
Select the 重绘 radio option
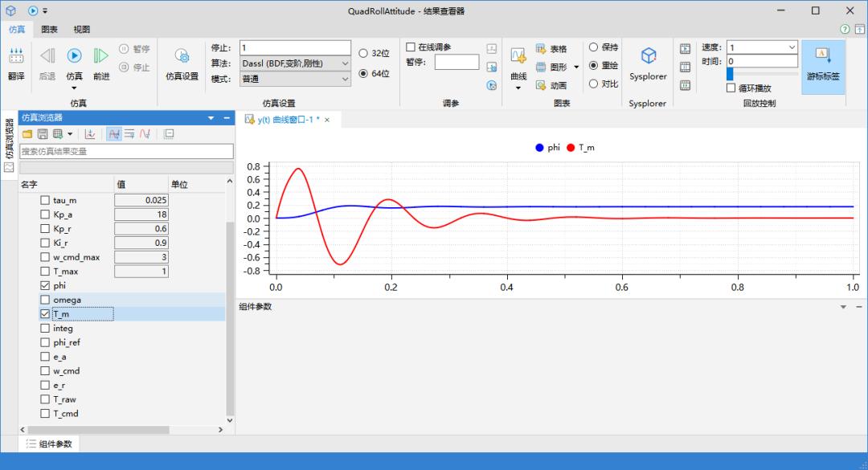tap(593, 65)
